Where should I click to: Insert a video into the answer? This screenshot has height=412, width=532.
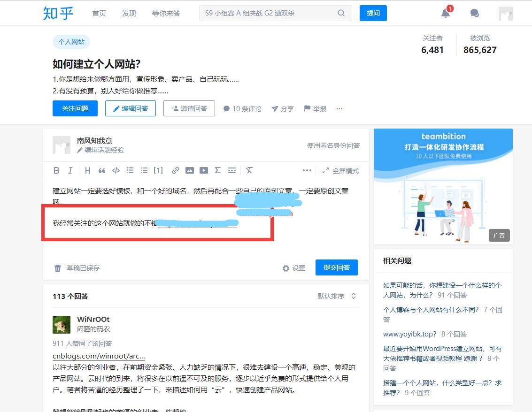203,170
